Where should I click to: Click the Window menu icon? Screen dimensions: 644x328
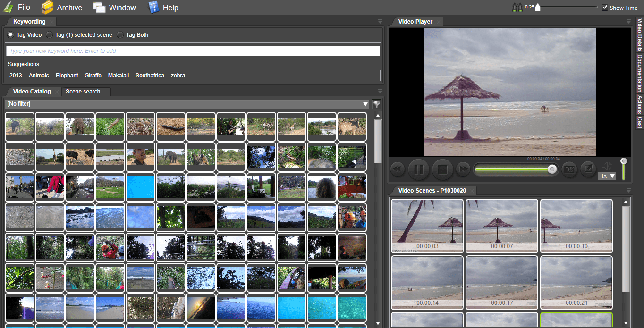99,8
